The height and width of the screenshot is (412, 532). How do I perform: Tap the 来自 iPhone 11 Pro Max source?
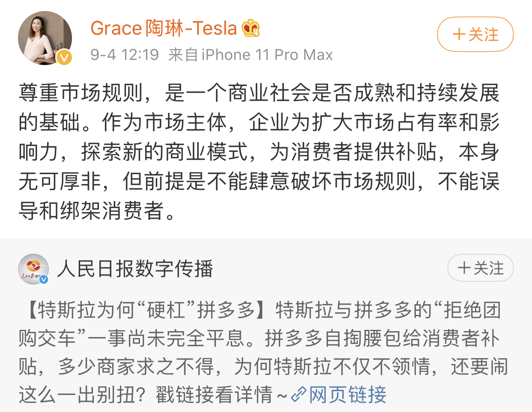(x=251, y=55)
